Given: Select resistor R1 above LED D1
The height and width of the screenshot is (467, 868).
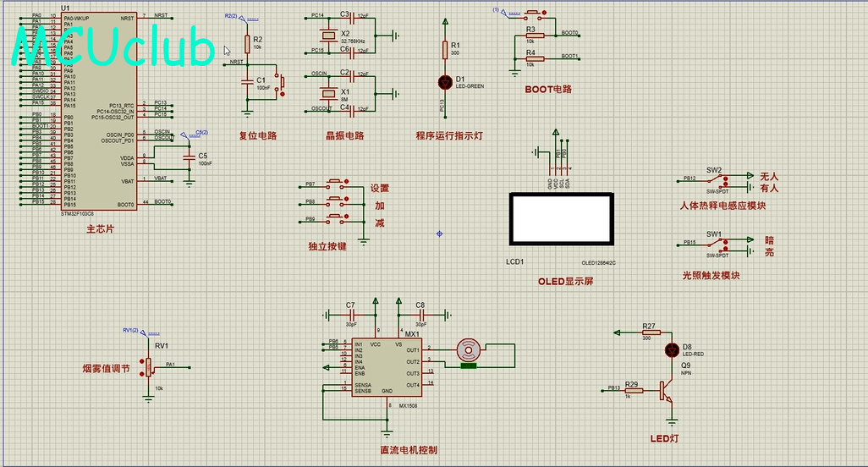Looking at the screenshot, I should click(x=445, y=50).
